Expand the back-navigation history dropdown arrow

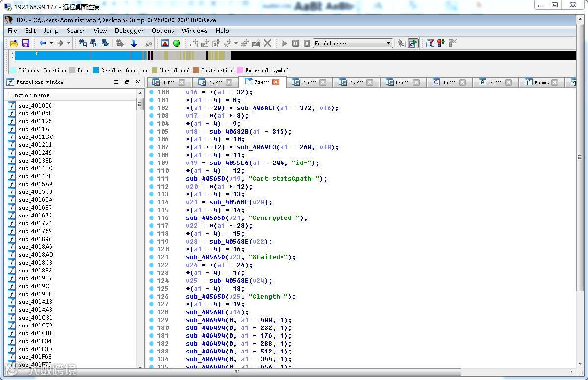(x=51, y=43)
